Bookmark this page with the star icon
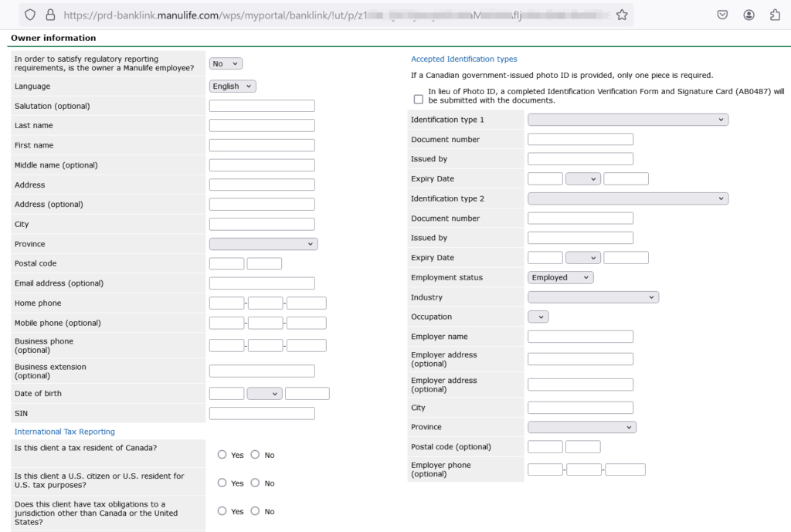 tap(622, 15)
